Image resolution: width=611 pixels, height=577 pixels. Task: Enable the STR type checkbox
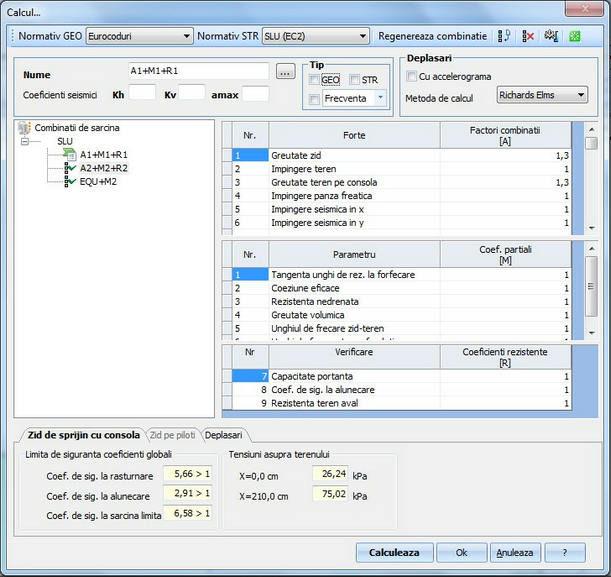(x=354, y=79)
